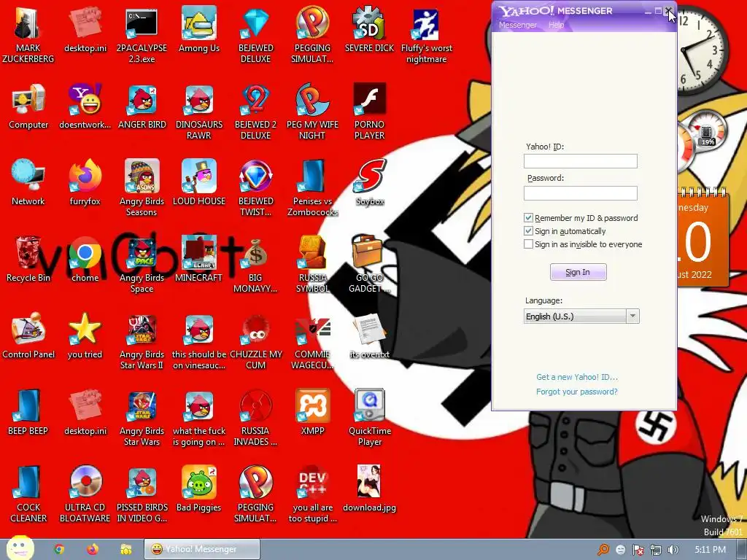
Task: Select the Recycle Bin icon
Action: pyautogui.click(x=28, y=260)
